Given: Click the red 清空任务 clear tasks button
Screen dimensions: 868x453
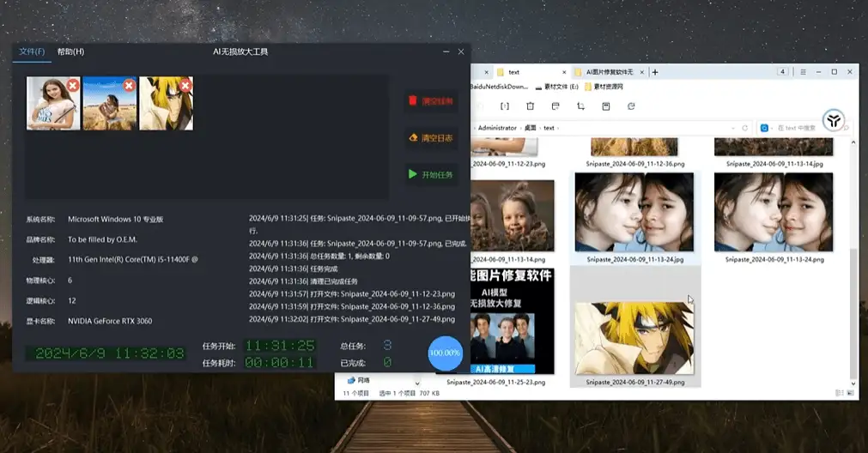Looking at the screenshot, I should (x=431, y=101).
